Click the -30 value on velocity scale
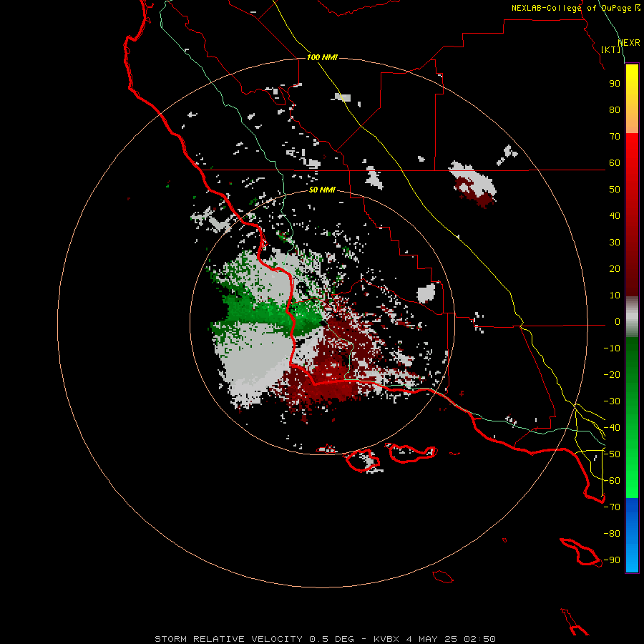 pos(612,401)
